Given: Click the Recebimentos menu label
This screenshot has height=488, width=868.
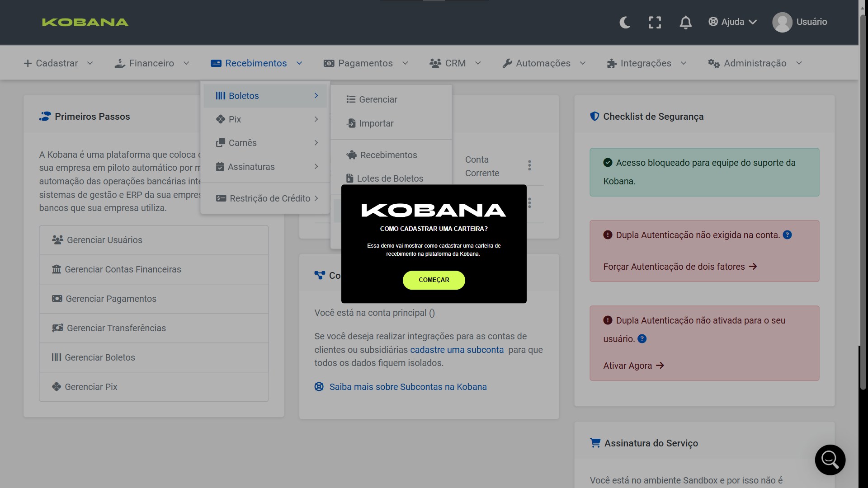Looking at the screenshot, I should pos(256,63).
